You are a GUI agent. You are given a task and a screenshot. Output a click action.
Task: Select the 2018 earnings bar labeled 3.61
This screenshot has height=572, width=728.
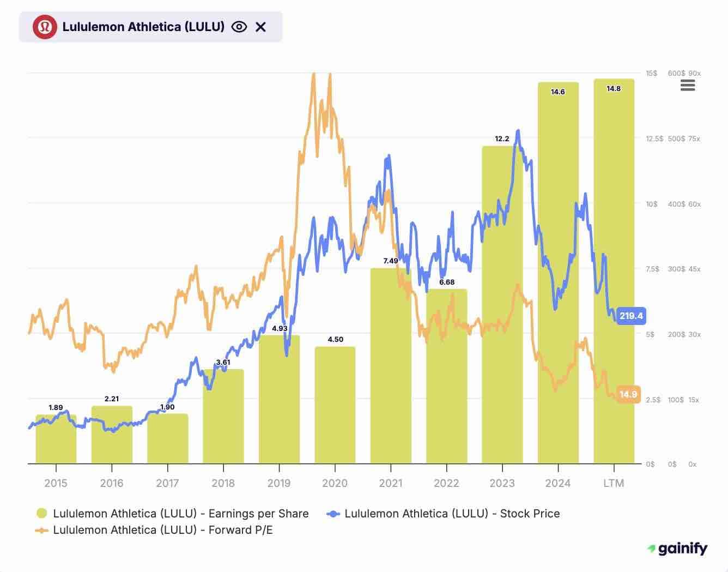pos(223,417)
